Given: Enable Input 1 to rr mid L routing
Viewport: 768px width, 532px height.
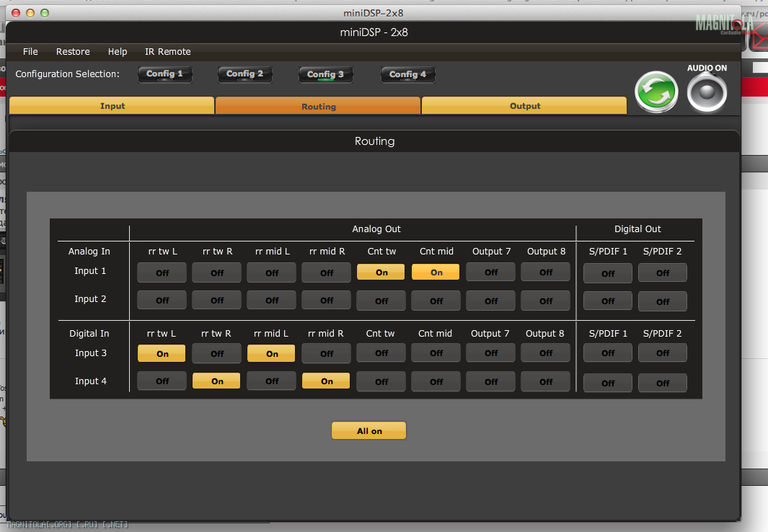Looking at the screenshot, I should tap(272, 272).
